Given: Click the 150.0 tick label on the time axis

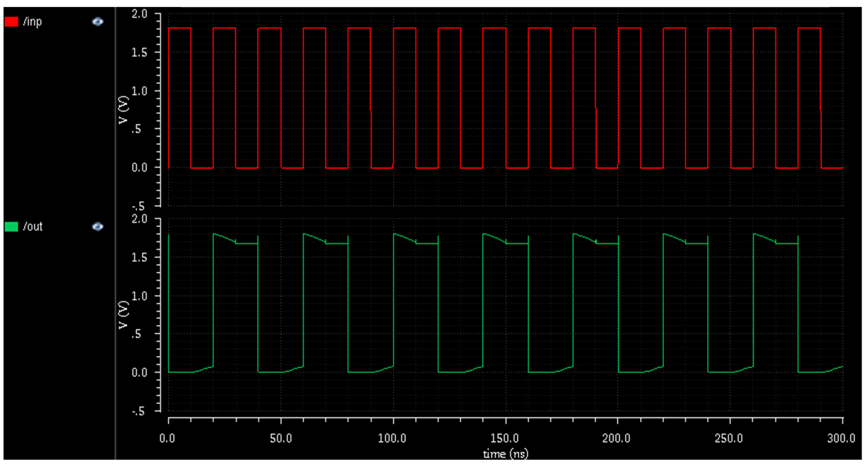Looking at the screenshot, I should coord(504,438).
